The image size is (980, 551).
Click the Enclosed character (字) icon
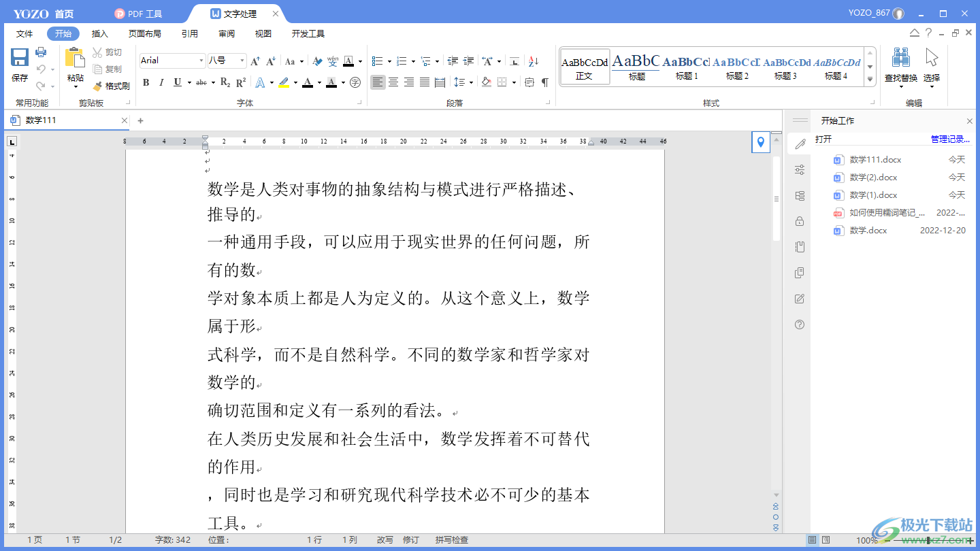tap(355, 82)
